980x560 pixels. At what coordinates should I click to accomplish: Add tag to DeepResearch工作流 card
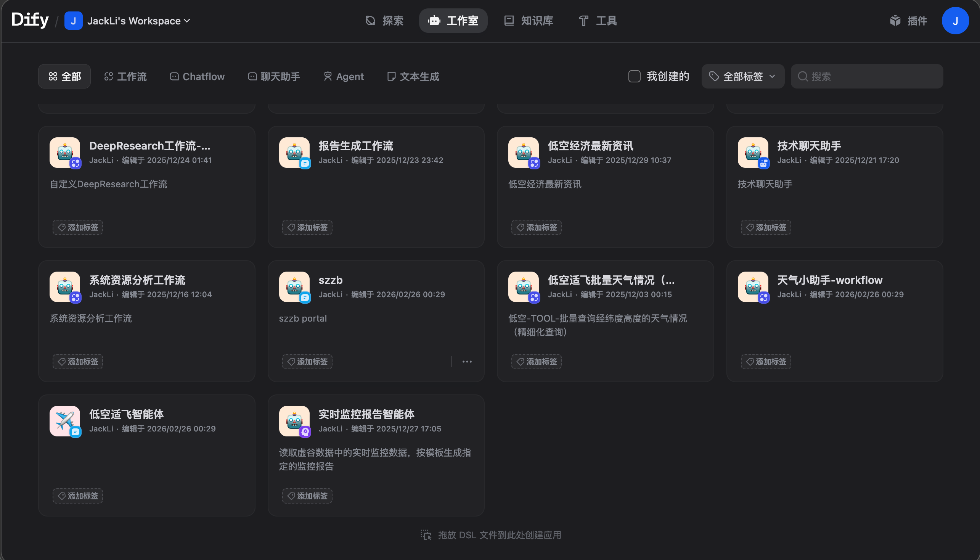pyautogui.click(x=78, y=227)
